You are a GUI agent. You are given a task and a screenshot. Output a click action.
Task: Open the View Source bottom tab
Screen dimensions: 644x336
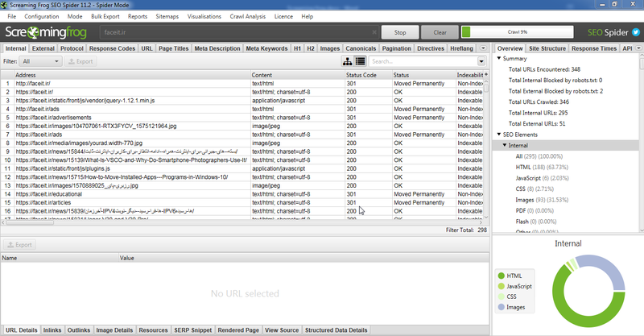click(x=282, y=330)
